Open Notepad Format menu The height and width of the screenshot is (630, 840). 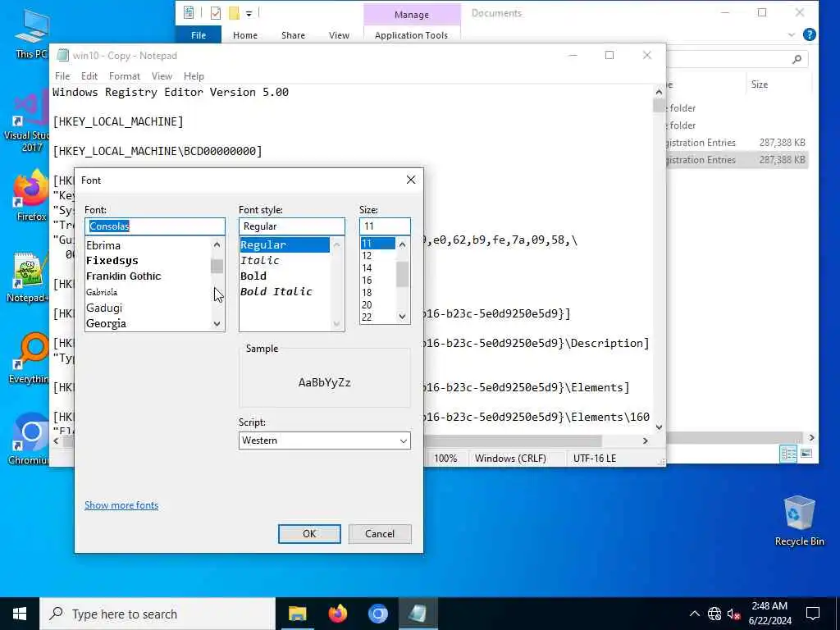point(125,76)
